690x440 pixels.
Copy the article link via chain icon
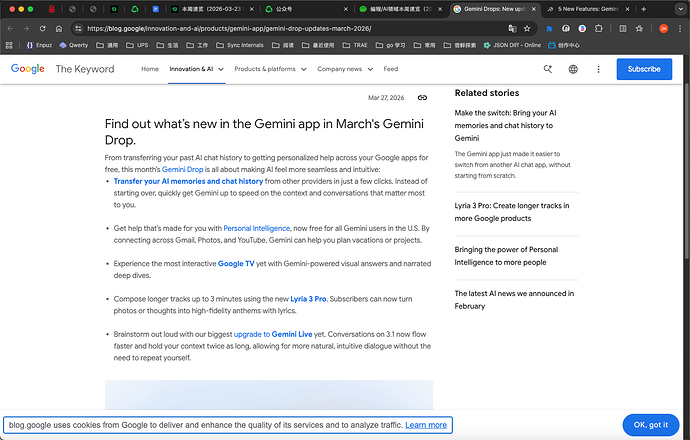(422, 97)
